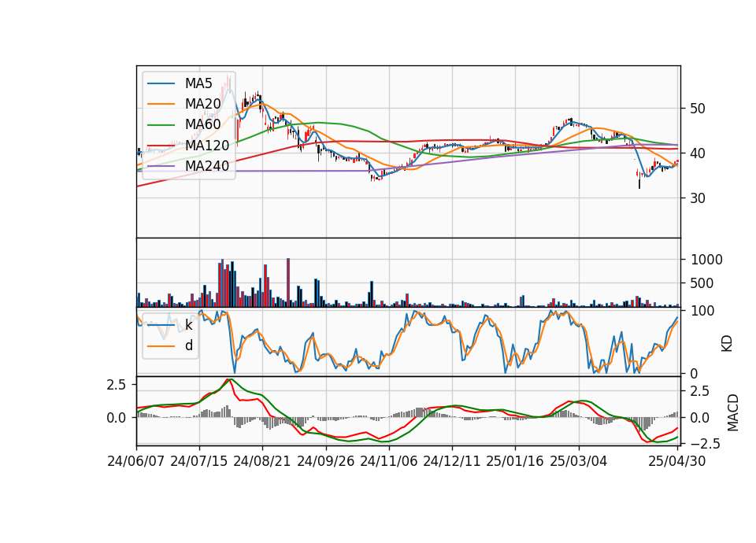Click the 24/06/07 date label
Image resolution: width=756 pixels, height=543 pixels.
(x=136, y=461)
